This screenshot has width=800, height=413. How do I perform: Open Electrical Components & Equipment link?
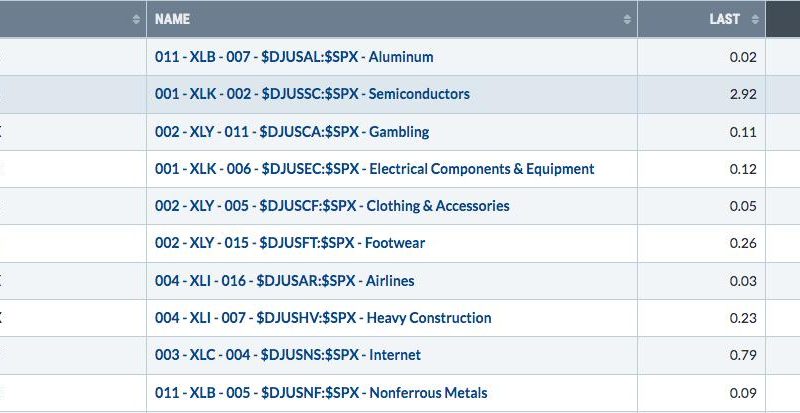tap(374, 169)
